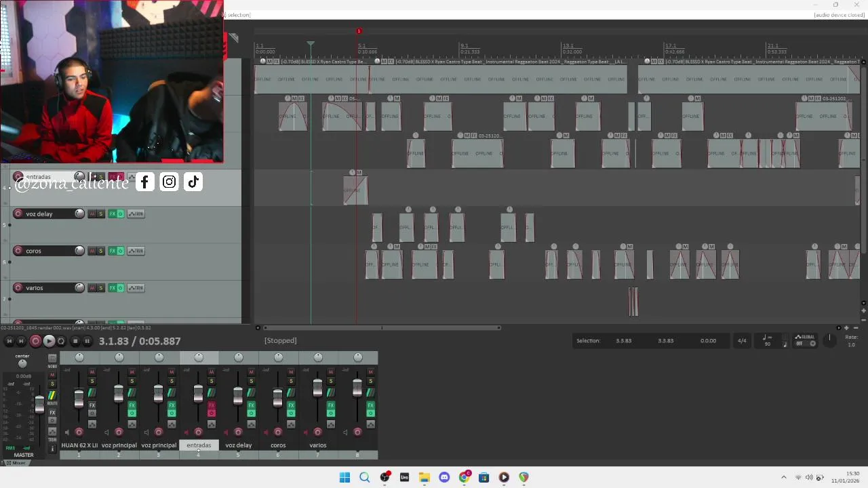Screen dimensions: 868x488
Task: Open Windows Start menu
Action: (x=344, y=477)
